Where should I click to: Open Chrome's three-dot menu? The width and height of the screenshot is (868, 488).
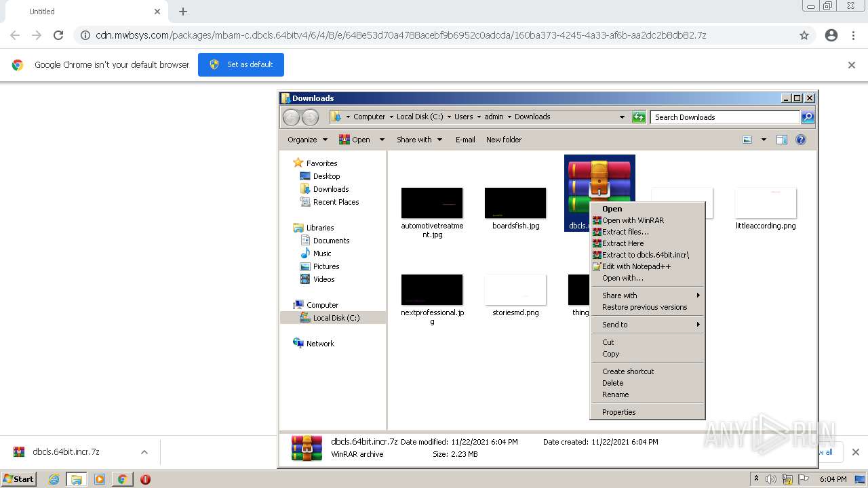[x=853, y=35]
